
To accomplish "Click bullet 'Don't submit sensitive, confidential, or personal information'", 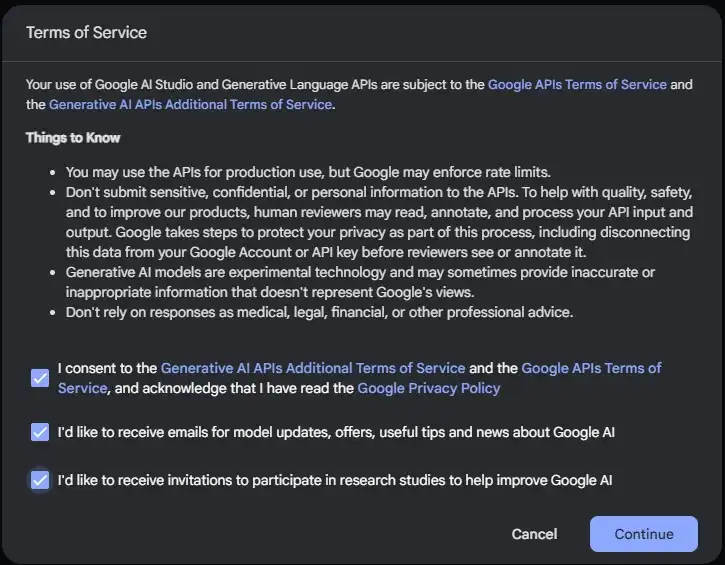I will pyautogui.click(x=379, y=222).
